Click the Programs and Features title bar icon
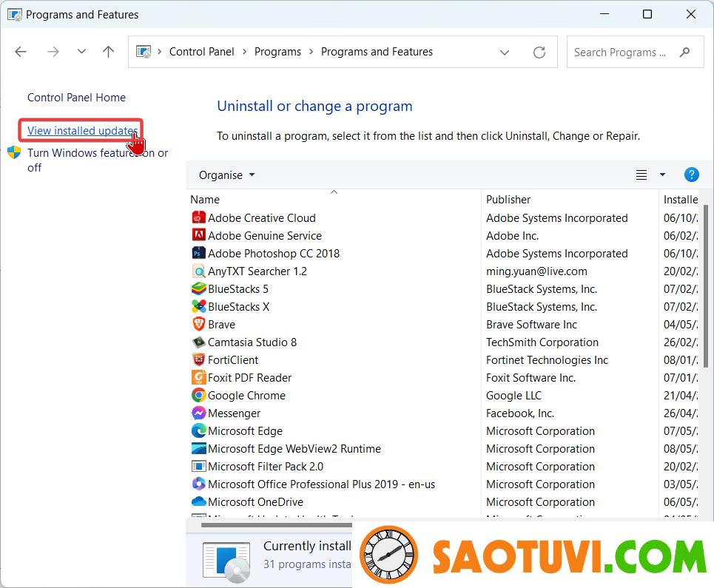 (x=15, y=15)
